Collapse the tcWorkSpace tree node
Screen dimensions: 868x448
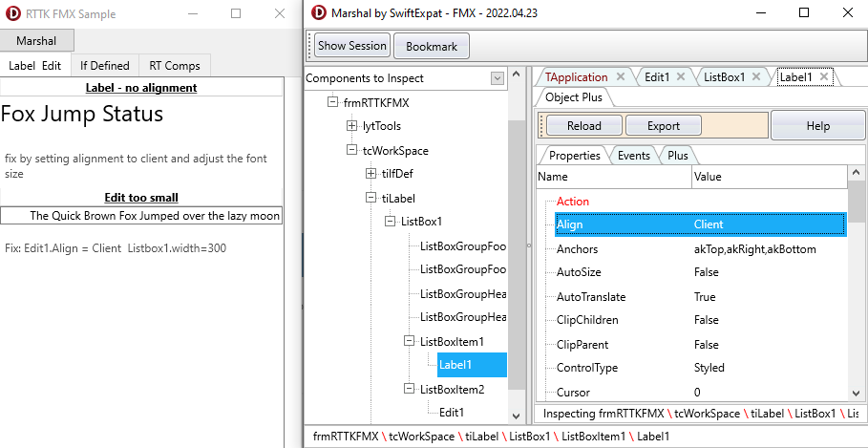351,150
